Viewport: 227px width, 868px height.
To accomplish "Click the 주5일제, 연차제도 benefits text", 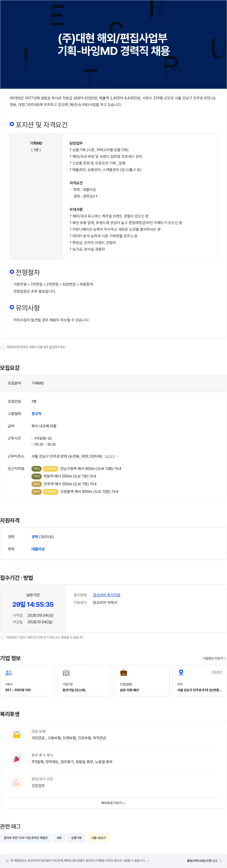I will point(72,762).
